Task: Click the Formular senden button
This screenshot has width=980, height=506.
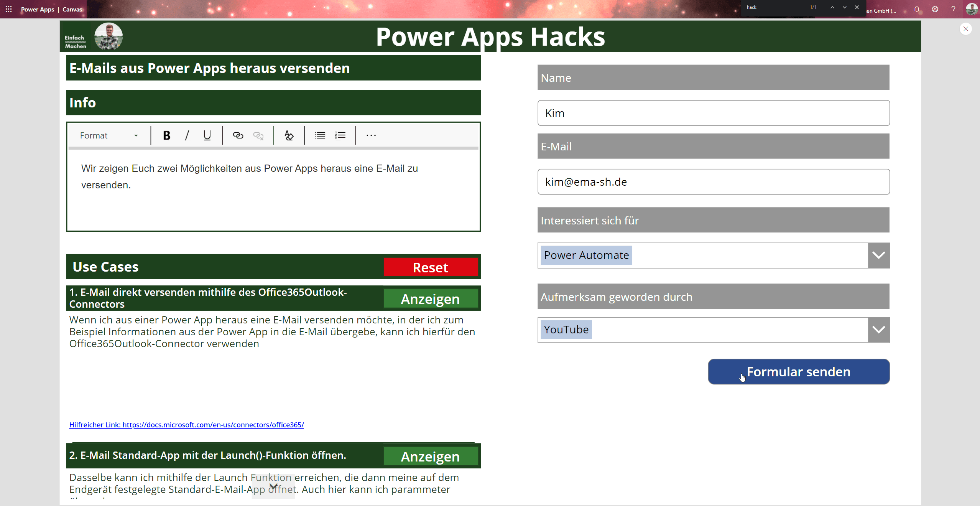Action: [x=799, y=371]
